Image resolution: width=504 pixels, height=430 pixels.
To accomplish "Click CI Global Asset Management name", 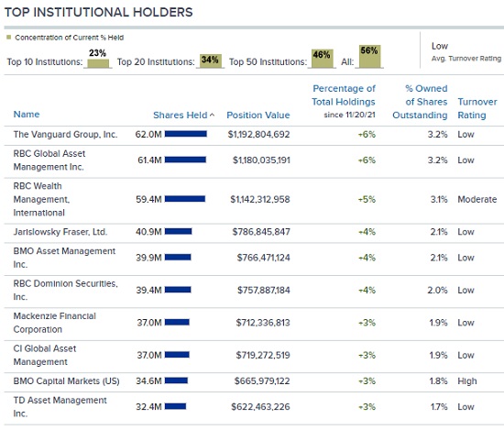I will tap(45, 356).
